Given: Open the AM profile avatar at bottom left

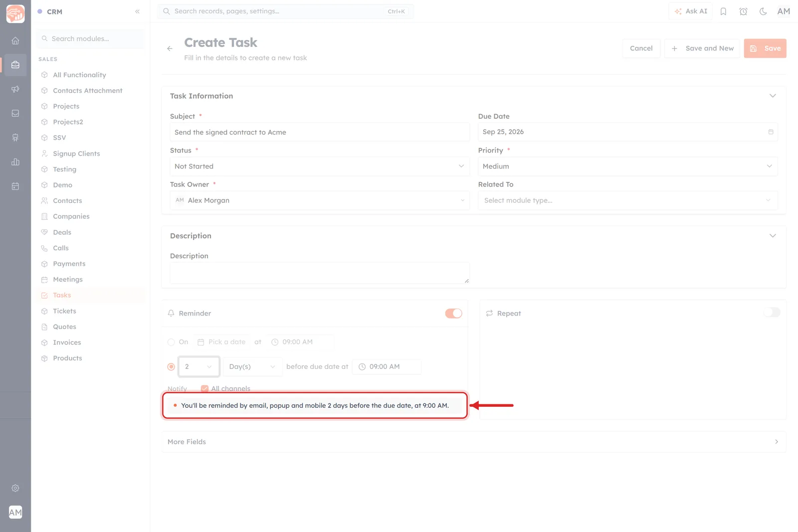Looking at the screenshot, I should pos(15,512).
